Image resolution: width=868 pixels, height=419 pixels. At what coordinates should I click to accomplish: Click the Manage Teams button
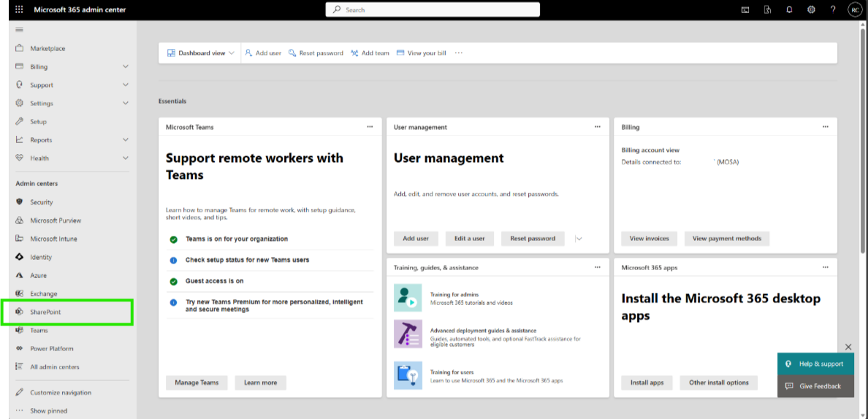197,383
